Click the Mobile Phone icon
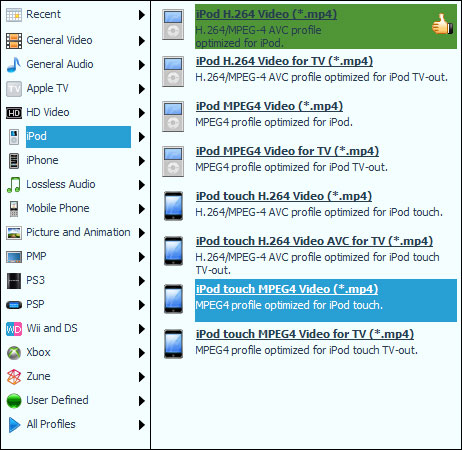 (x=14, y=209)
